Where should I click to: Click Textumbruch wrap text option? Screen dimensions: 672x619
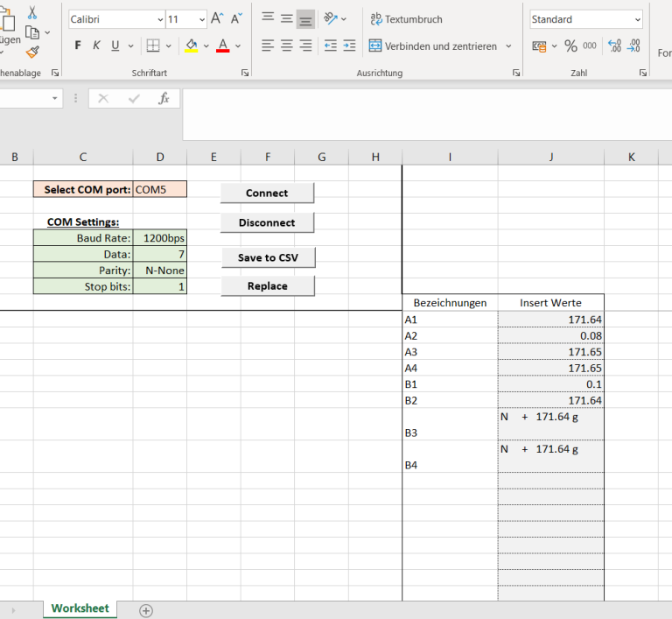[x=406, y=19]
